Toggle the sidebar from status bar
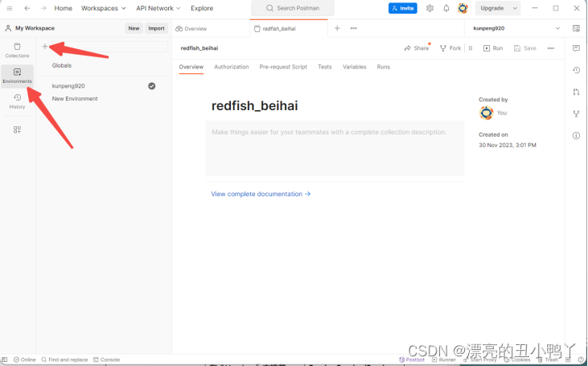The width and height of the screenshot is (588, 366). coord(5,360)
